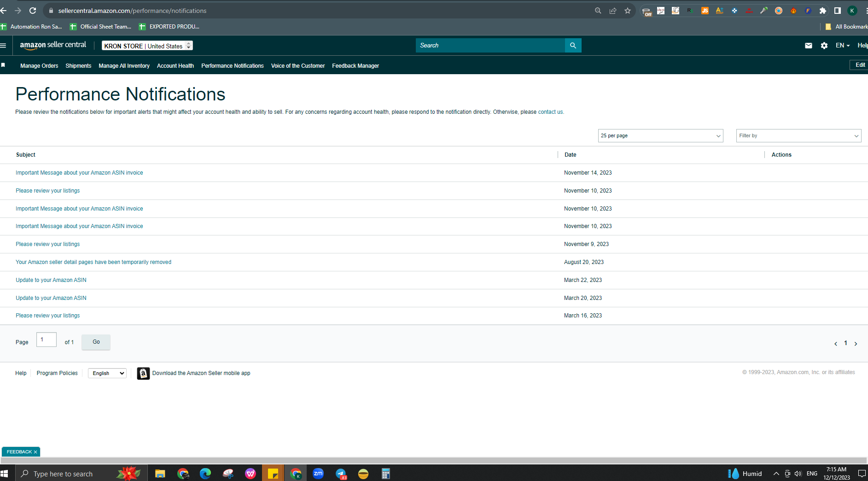The width and height of the screenshot is (868, 481).
Task: Open Zoom from taskbar
Action: click(318, 474)
